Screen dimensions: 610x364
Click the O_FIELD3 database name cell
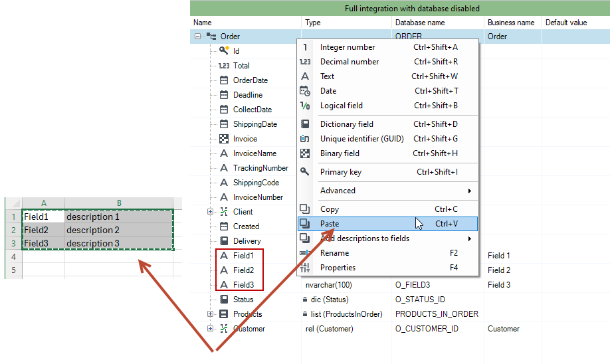point(438,285)
